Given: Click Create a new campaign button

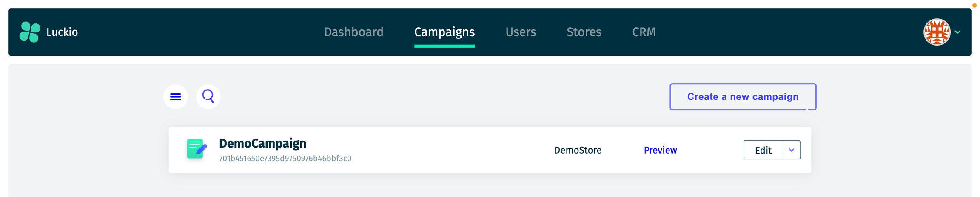Looking at the screenshot, I should pos(743,97).
